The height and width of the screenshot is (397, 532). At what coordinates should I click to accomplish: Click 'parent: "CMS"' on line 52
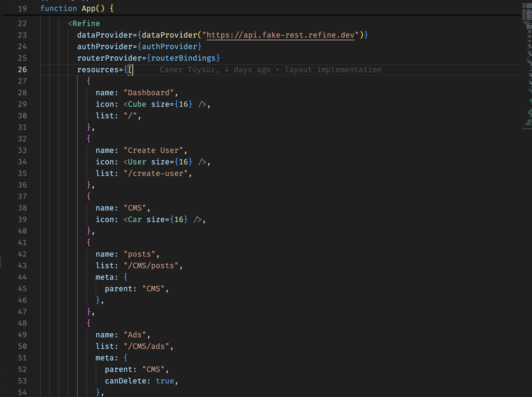point(135,369)
